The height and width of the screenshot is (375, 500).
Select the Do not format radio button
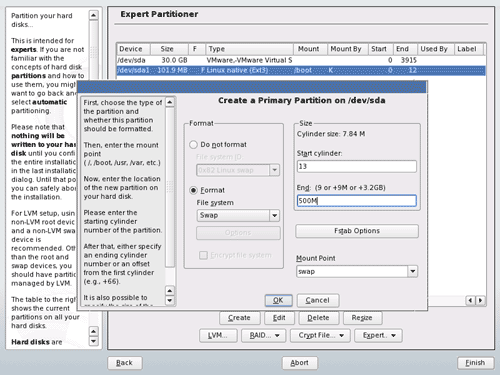(193, 145)
